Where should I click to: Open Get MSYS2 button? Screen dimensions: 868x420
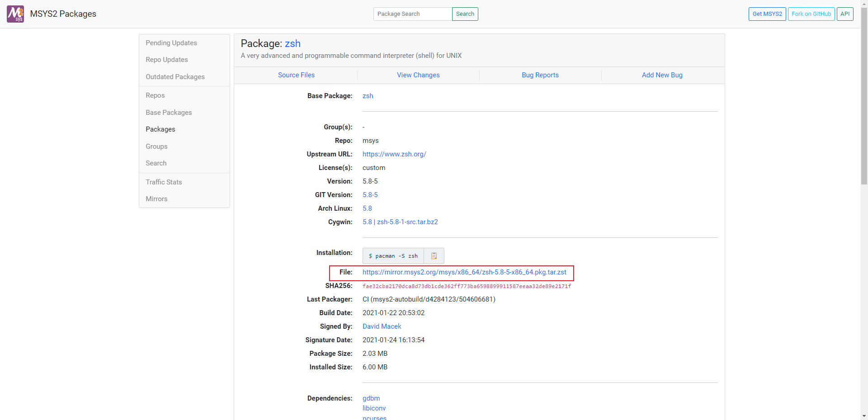click(767, 14)
